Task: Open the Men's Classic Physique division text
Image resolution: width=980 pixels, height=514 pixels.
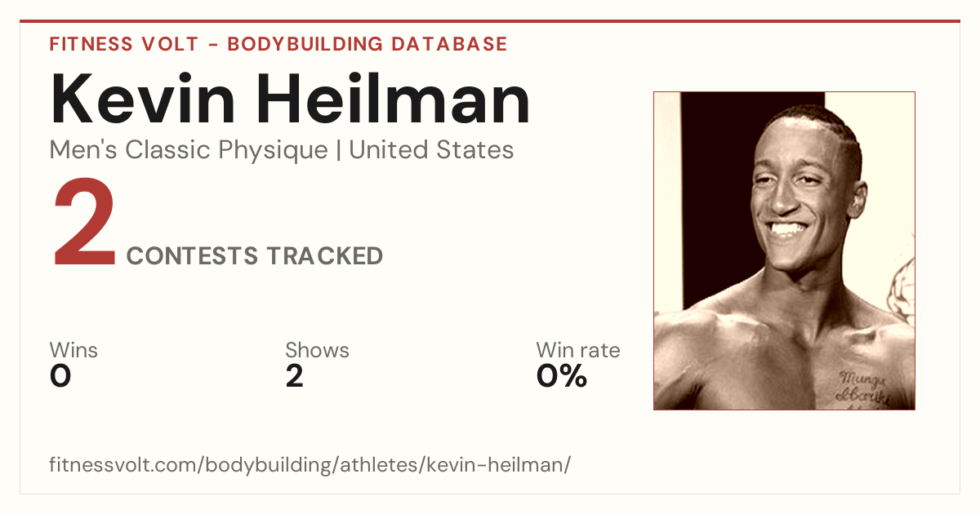Action: pyautogui.click(x=188, y=150)
